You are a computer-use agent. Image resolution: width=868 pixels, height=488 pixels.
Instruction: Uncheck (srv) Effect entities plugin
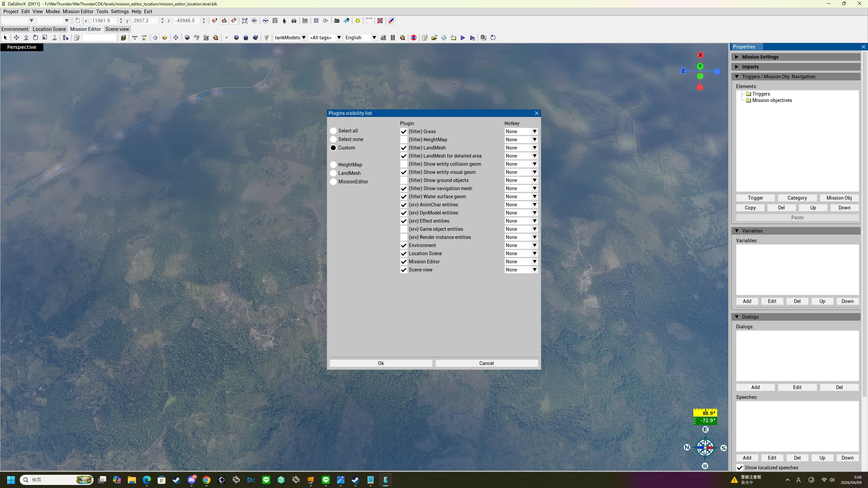point(403,221)
